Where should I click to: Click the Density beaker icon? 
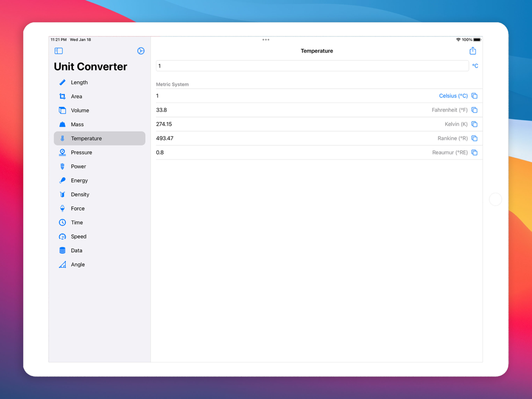(x=62, y=194)
